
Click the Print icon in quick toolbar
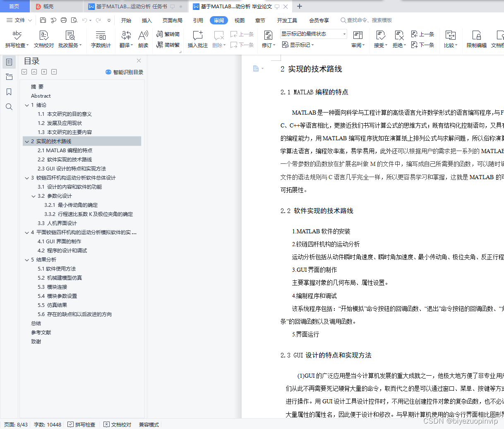point(64,20)
